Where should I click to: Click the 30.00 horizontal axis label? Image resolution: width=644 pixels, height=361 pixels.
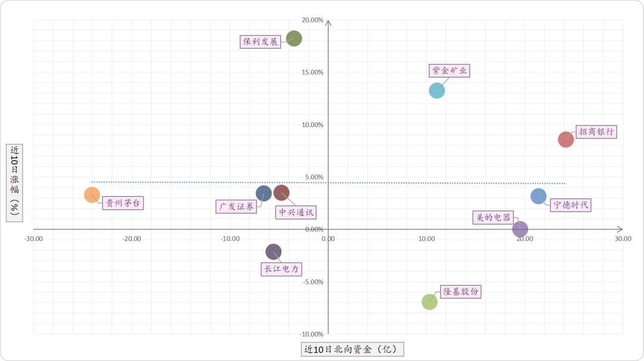coord(623,239)
